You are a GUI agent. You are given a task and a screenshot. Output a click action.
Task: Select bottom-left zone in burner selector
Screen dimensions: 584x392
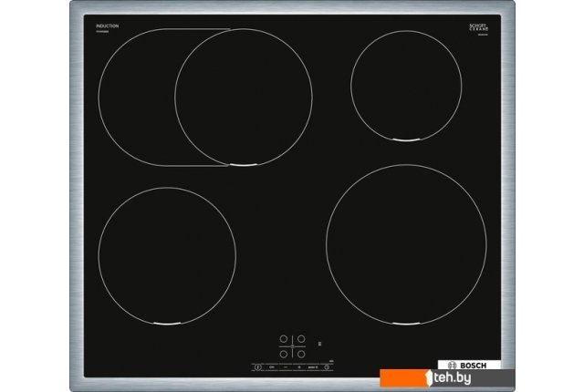coord(283,354)
